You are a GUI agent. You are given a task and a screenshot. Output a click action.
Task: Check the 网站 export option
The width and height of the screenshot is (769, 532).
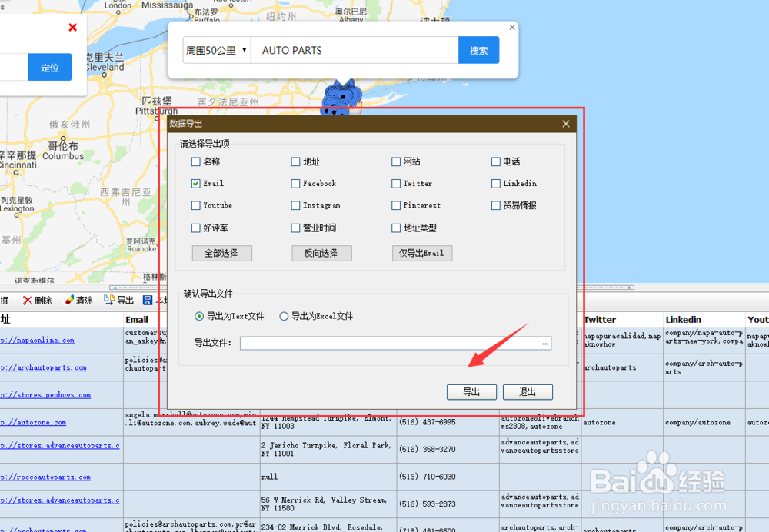pos(396,161)
